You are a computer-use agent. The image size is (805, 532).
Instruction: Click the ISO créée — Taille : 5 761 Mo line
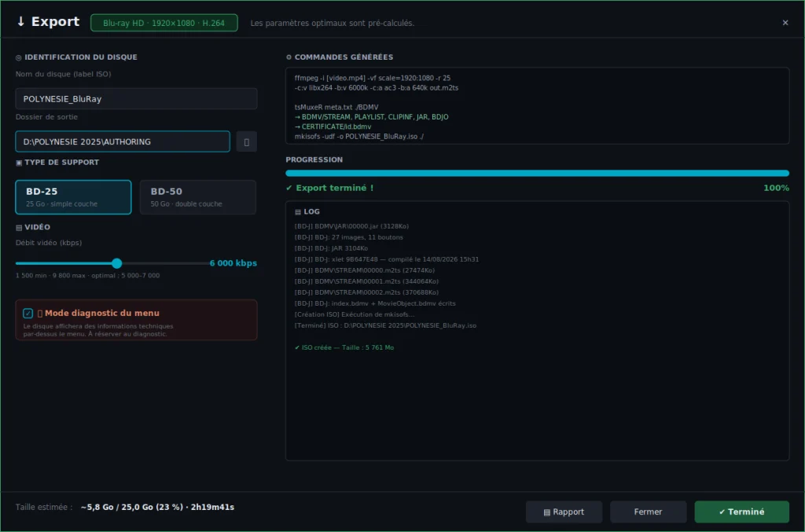pyautogui.click(x=344, y=348)
